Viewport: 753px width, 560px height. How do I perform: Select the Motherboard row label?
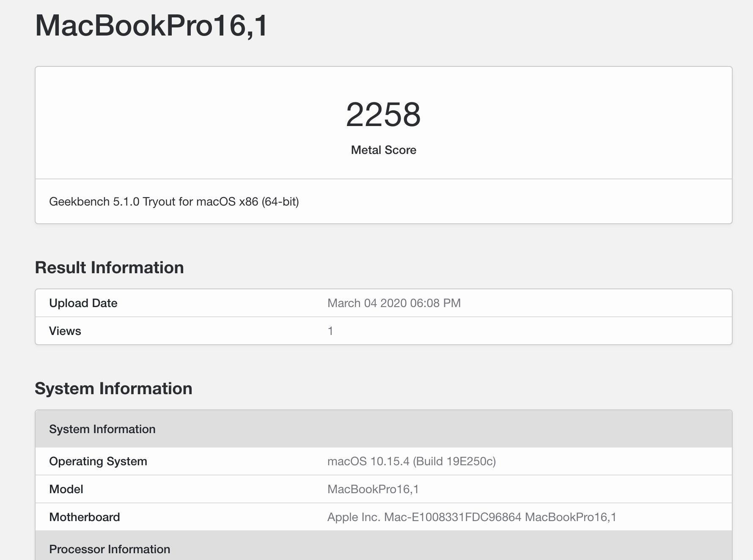coord(85,517)
